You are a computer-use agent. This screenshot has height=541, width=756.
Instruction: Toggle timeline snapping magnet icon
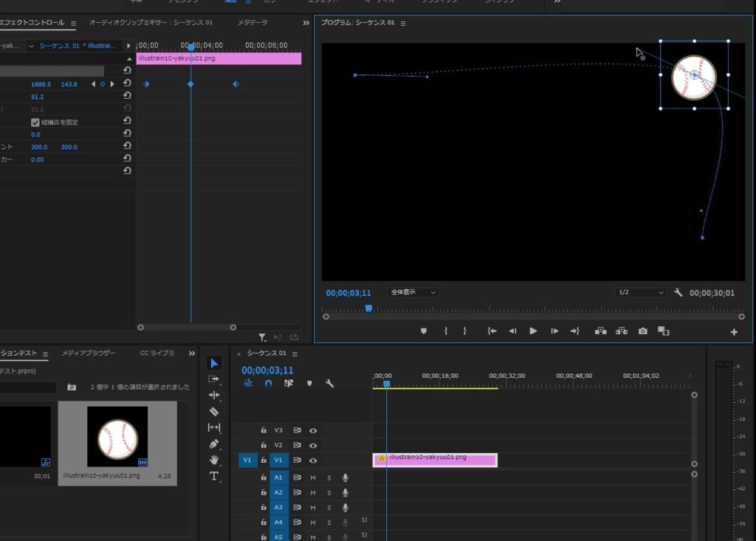[x=269, y=384]
